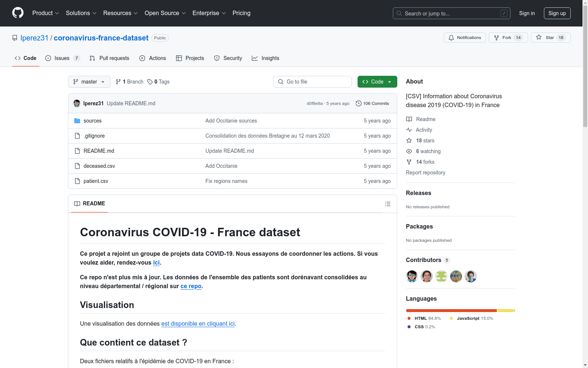Screen dimensions: 588x368
Task: Click the page vertical scrollbar thumb
Action: coord(585,66)
